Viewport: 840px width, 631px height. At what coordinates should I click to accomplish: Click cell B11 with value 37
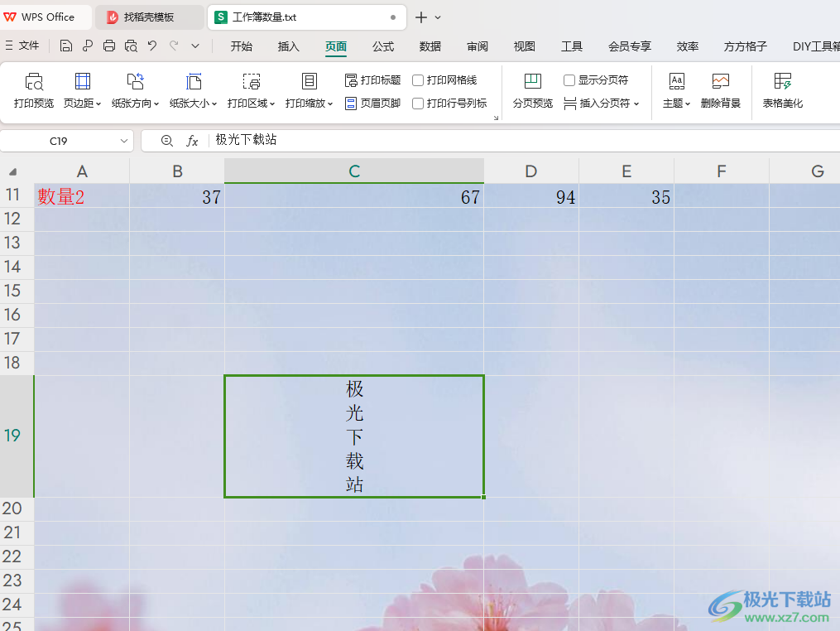click(x=177, y=196)
